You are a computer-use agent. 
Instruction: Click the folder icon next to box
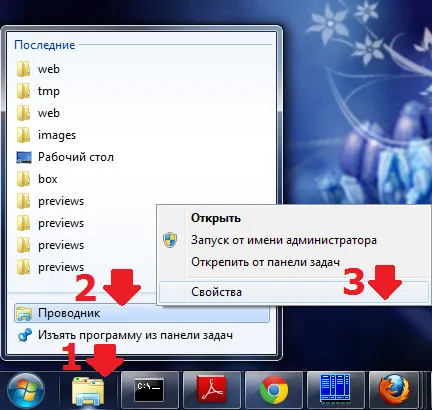(24, 179)
